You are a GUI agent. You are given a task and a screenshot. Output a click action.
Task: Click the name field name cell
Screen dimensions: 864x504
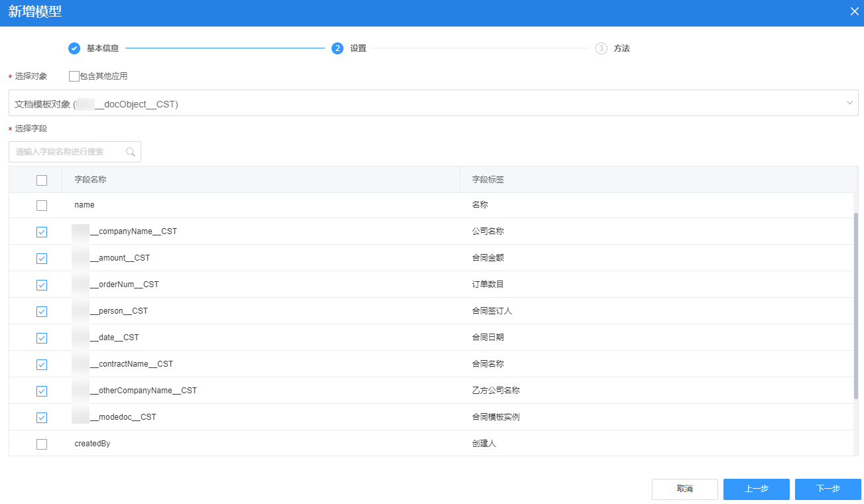click(84, 206)
